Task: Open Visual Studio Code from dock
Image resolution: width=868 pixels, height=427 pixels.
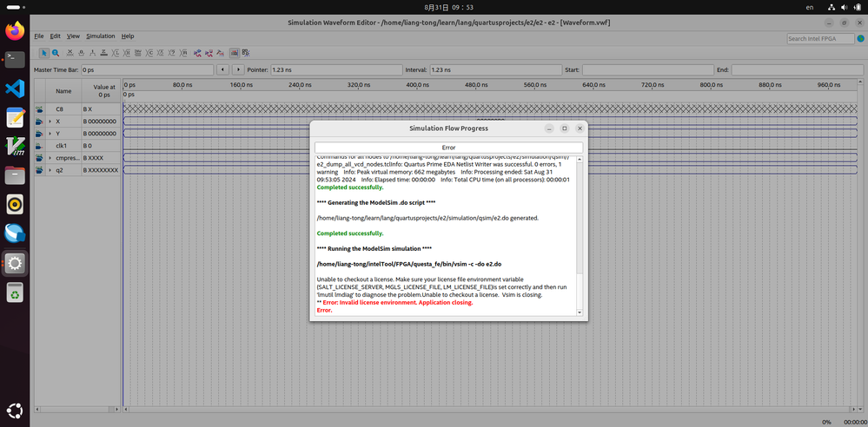Action: (x=15, y=89)
